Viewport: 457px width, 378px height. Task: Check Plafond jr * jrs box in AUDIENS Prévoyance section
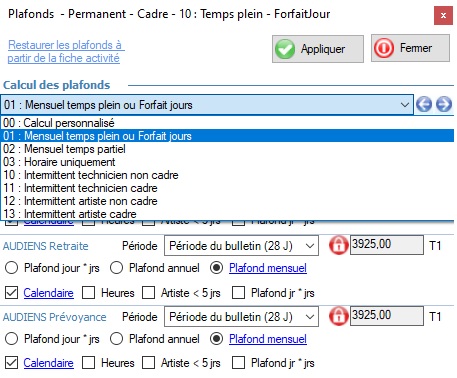(238, 363)
